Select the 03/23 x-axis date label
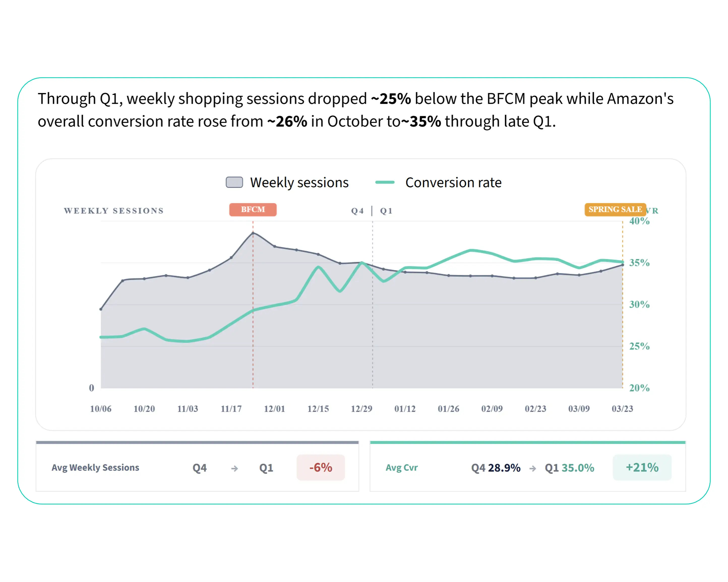Image resolution: width=728 pixels, height=582 pixels. [x=622, y=409]
